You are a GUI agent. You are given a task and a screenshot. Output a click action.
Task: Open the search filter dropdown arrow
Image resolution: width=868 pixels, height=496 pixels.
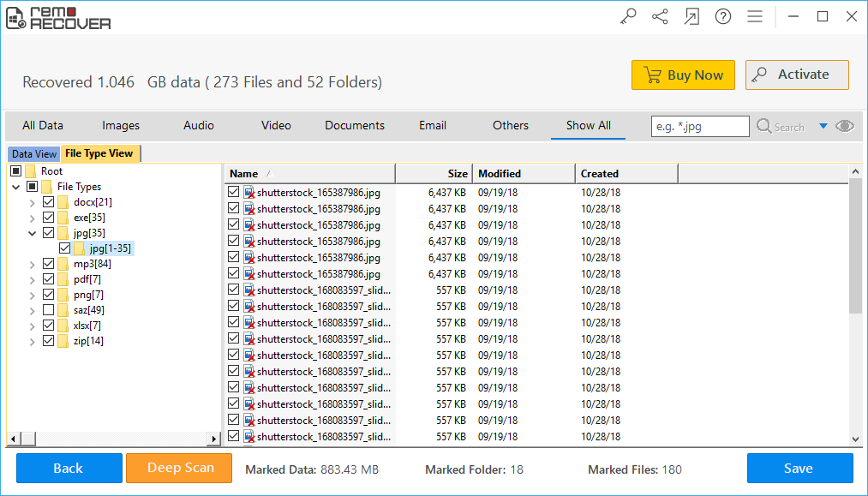823,126
